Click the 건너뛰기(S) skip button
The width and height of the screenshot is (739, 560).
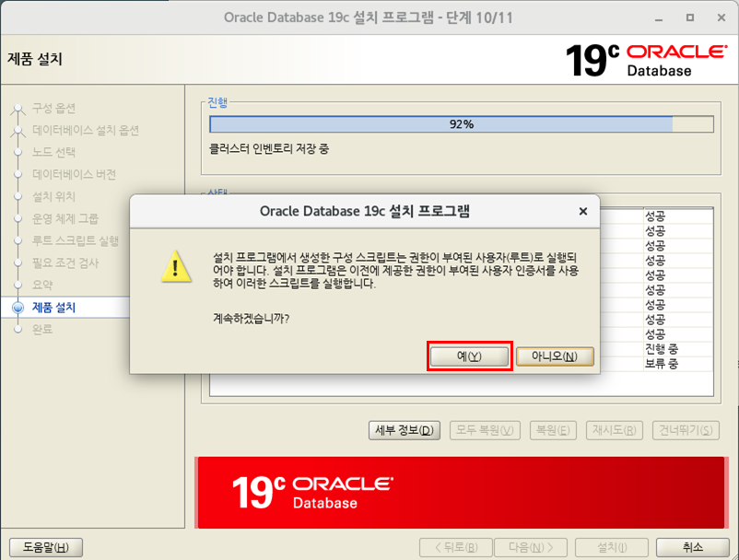686,430
